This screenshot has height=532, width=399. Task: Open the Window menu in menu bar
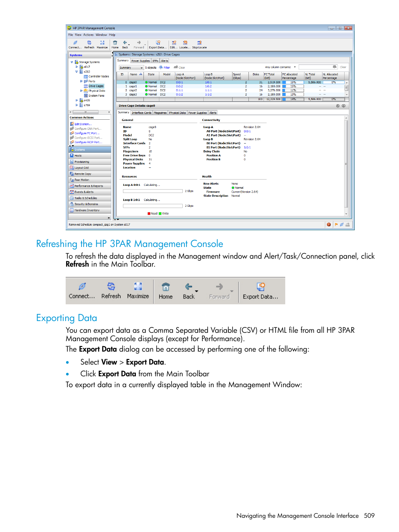(x=101, y=35)
